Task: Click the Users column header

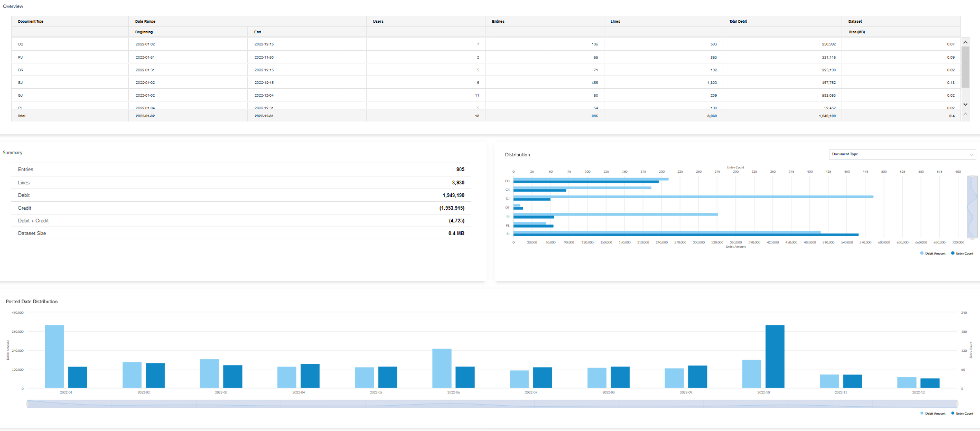Action: click(378, 22)
